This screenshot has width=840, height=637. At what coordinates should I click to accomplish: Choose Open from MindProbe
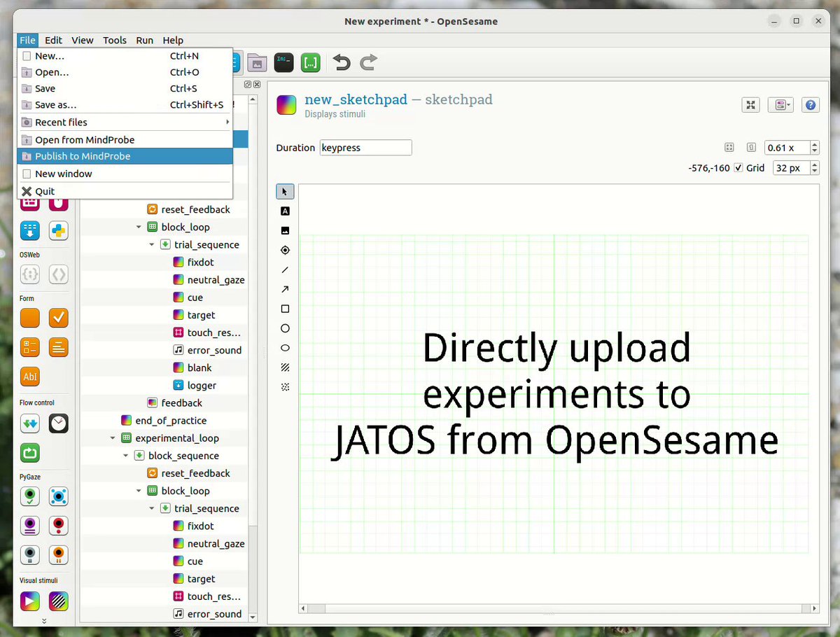pyautogui.click(x=125, y=140)
